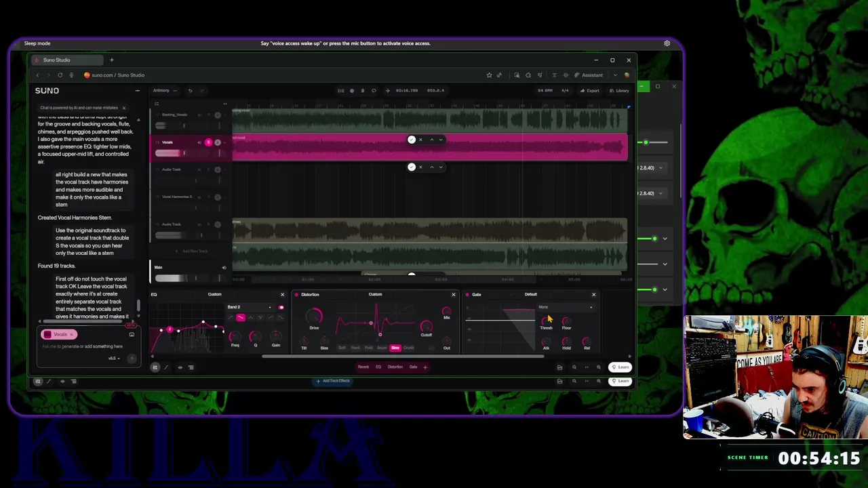The height and width of the screenshot is (488, 868).
Task: Pause playback in the transport bar
Action: pos(362,90)
